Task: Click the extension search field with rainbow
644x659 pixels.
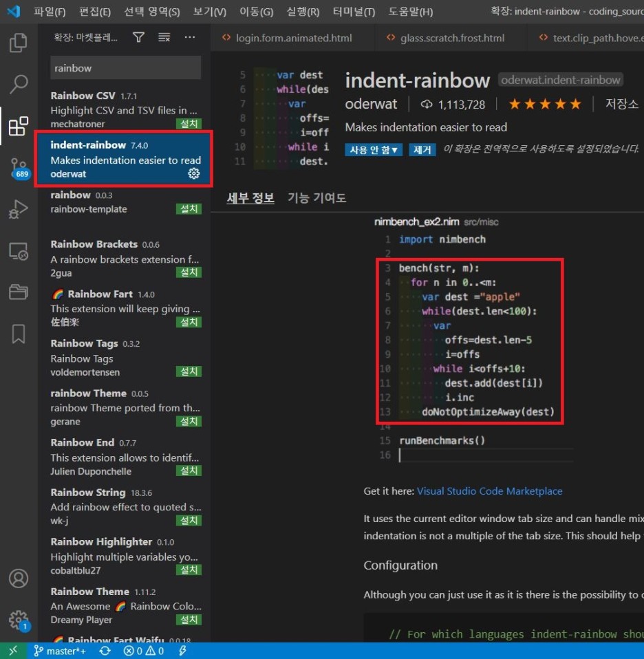Action: 126,67
